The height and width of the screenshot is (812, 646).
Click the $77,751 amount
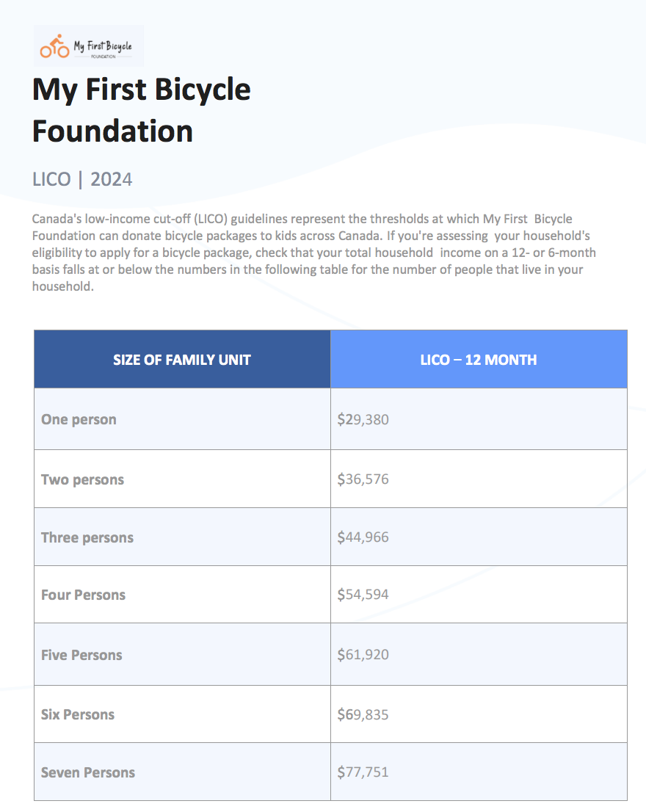point(363,772)
